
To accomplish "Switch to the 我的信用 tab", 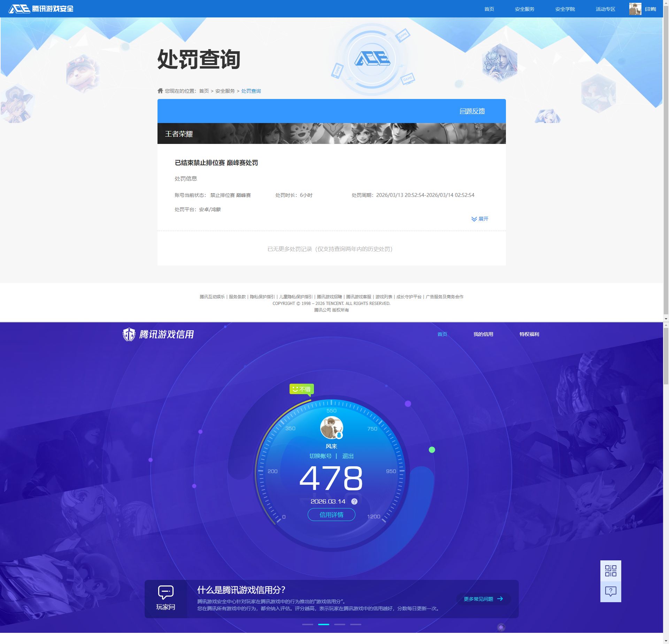I will 483,334.
